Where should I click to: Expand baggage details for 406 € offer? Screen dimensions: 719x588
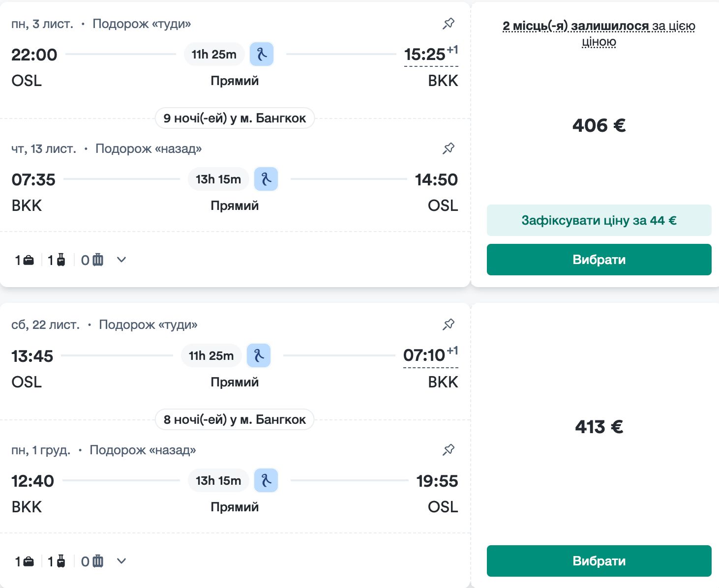coord(121,260)
